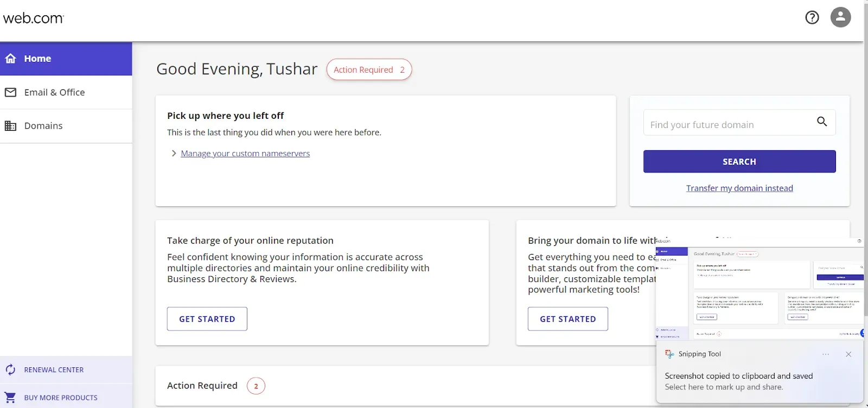
Task: Click the purple SEARCH button
Action: coord(739,162)
